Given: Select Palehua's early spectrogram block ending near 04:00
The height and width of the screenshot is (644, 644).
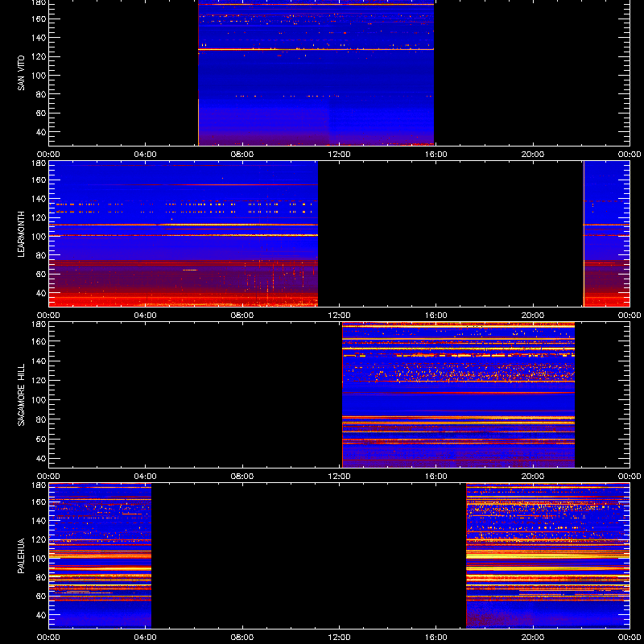Looking at the screenshot, I should (x=100, y=555).
